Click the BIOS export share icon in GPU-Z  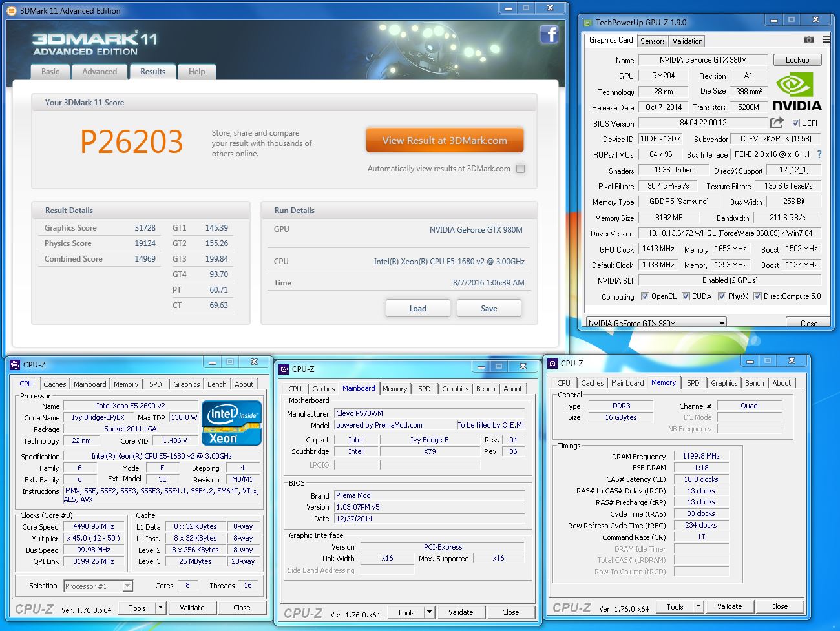pyautogui.click(x=777, y=123)
